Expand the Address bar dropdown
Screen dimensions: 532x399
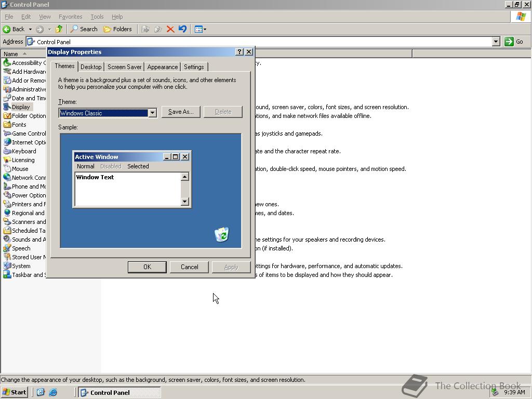tap(496, 42)
